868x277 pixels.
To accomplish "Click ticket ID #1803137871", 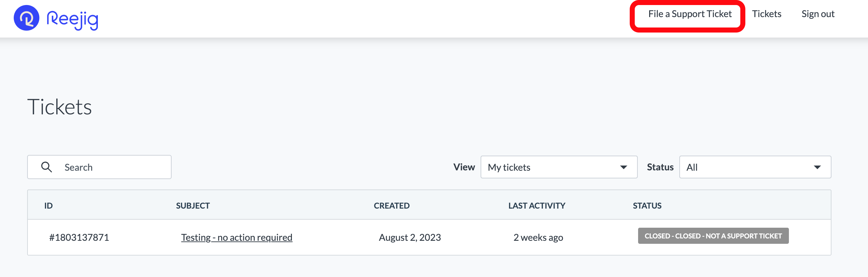I will [79, 237].
